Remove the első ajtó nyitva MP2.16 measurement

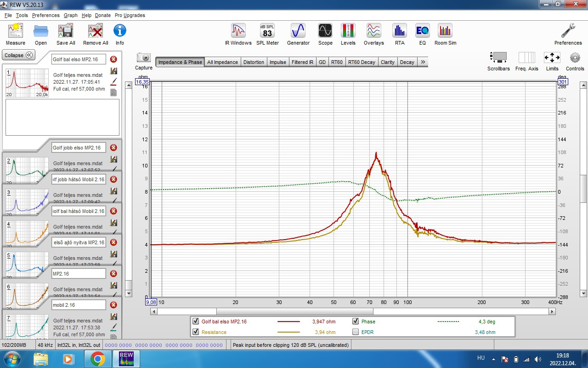click(113, 242)
